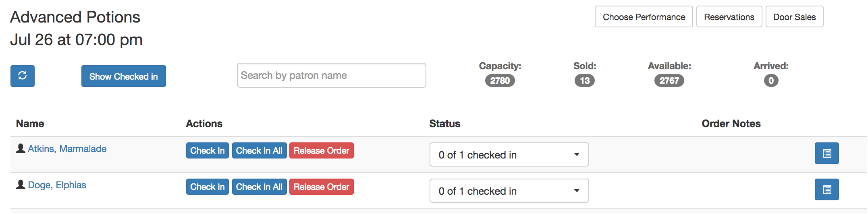Check In Atkins, Marmalade
Screen dimensions: 868x214
pos(208,150)
